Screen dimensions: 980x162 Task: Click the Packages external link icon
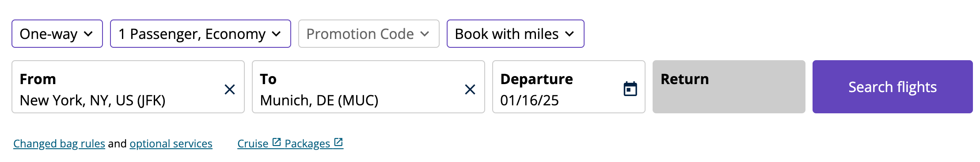[338, 142]
